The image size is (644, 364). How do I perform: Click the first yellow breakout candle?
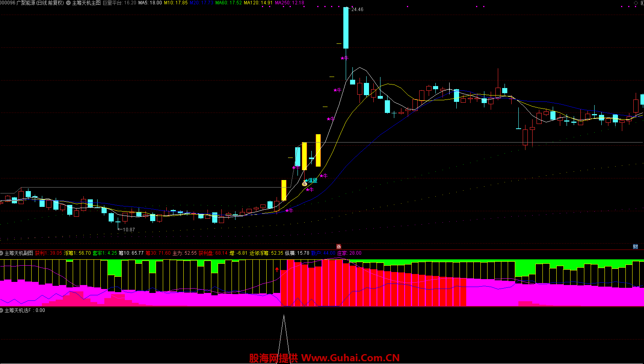point(284,190)
